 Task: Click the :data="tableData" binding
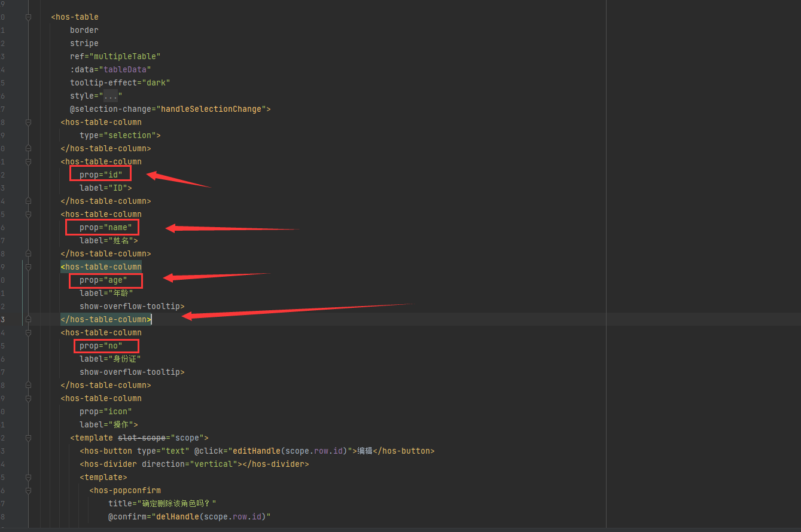[111, 69]
